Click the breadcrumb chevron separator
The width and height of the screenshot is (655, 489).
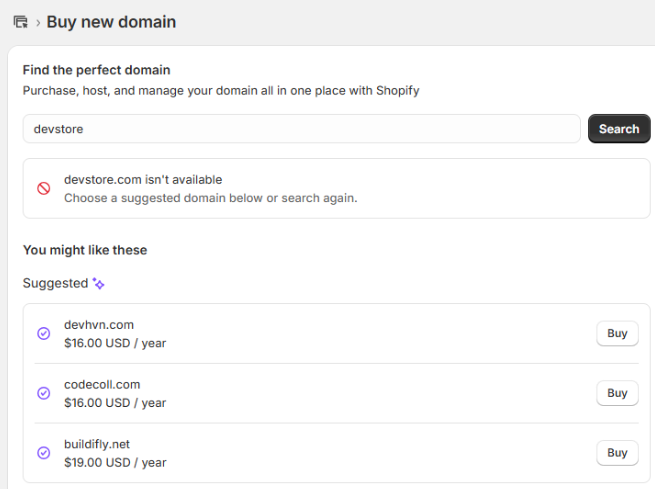(x=37, y=22)
